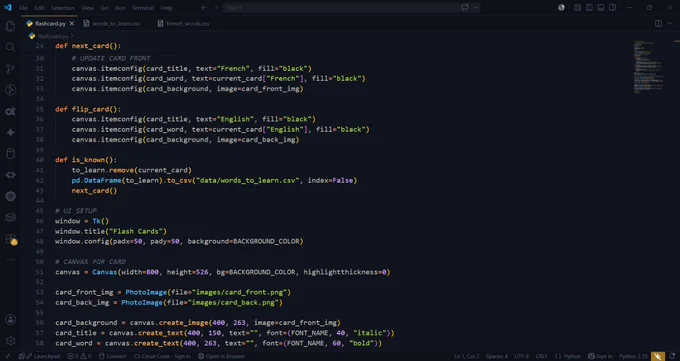680x361 pixels.
Task: Click line number 40 in the gutter
Action: [x=39, y=160]
